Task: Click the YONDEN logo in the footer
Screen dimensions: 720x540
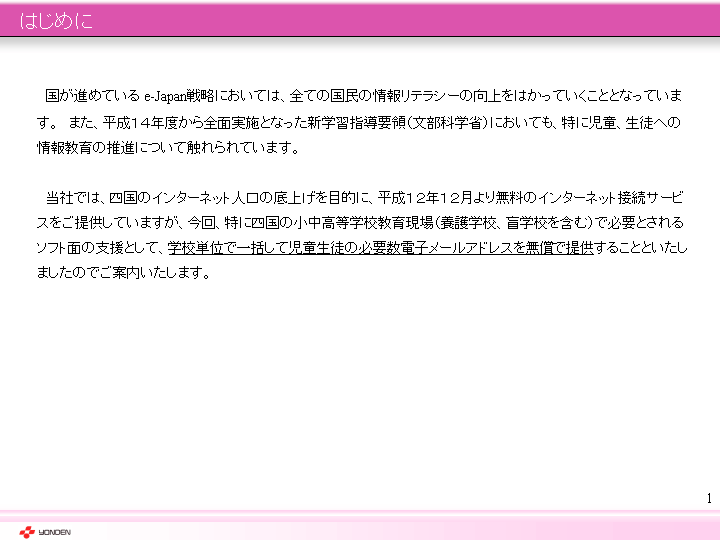Action: pyautogui.click(x=45, y=532)
